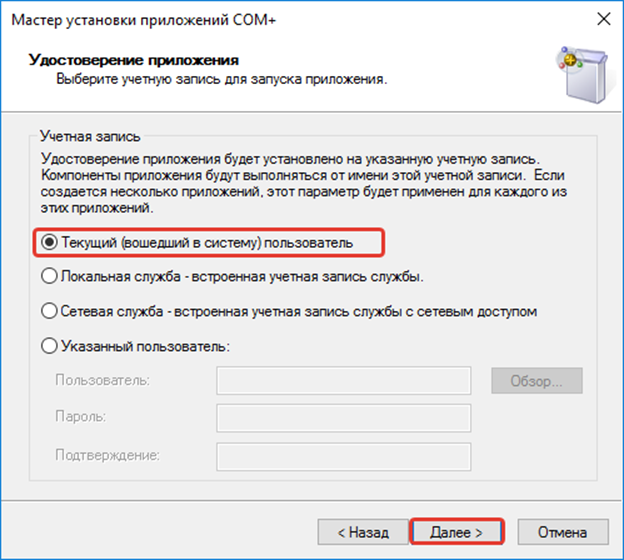Click the Пользователь: field label
The width and height of the screenshot is (624, 560).
tap(103, 380)
